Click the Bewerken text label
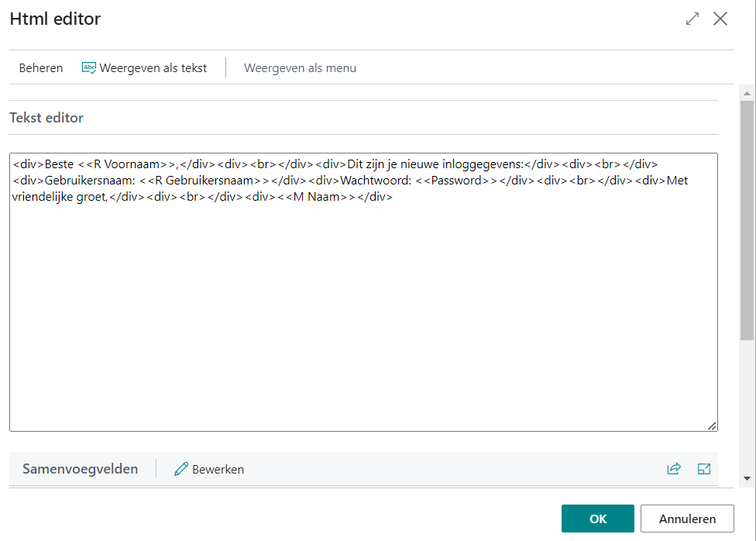 pos(218,469)
